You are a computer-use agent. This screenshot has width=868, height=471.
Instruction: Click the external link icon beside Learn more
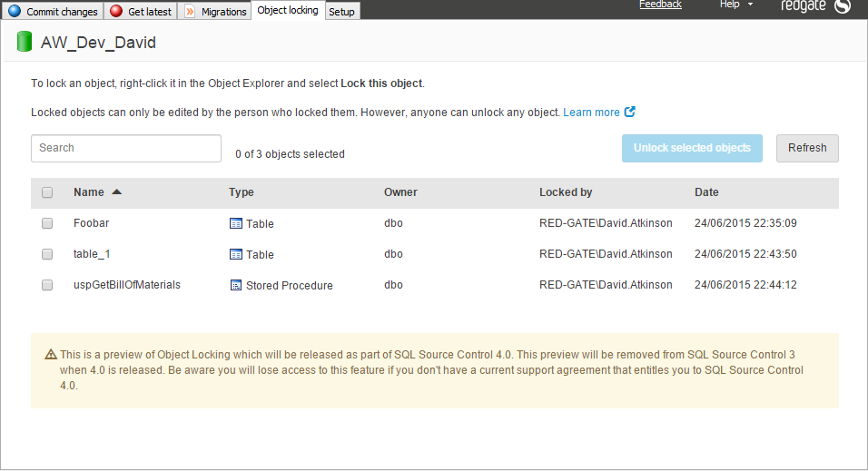coord(629,112)
